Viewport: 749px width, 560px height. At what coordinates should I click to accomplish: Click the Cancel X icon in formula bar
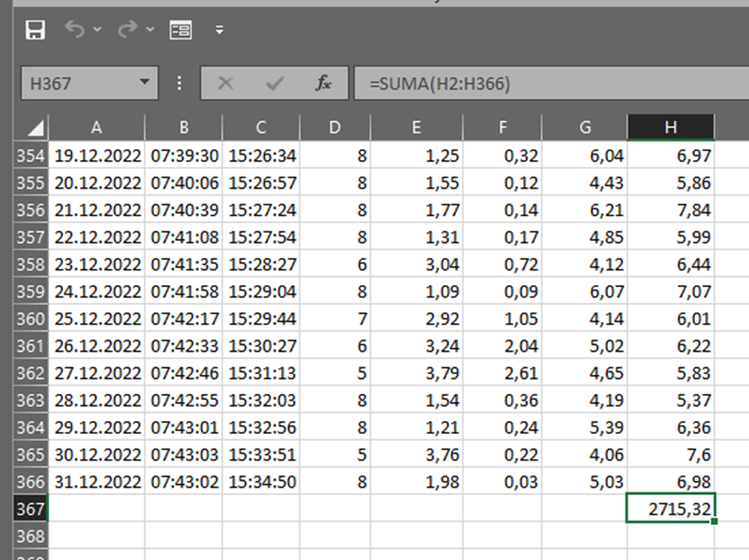point(226,83)
